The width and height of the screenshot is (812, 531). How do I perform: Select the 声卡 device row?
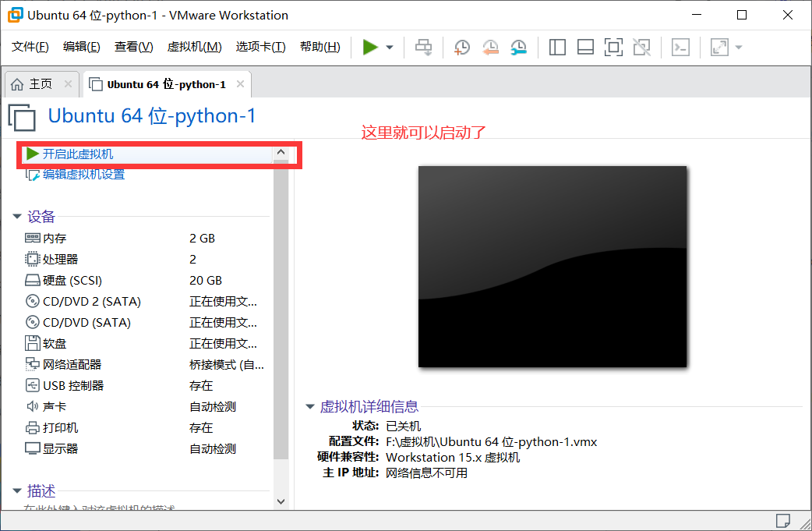tap(147, 407)
